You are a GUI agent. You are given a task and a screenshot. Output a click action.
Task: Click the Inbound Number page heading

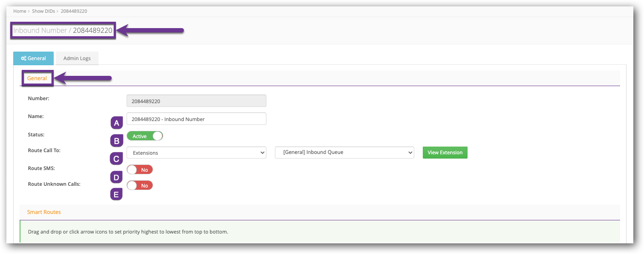click(x=63, y=30)
